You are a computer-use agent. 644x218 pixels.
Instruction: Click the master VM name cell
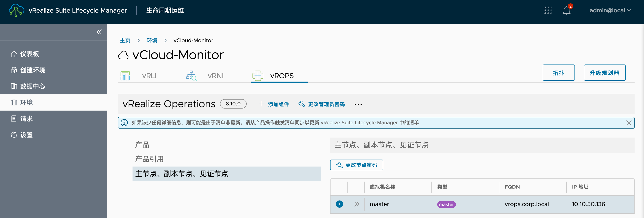[379, 204]
